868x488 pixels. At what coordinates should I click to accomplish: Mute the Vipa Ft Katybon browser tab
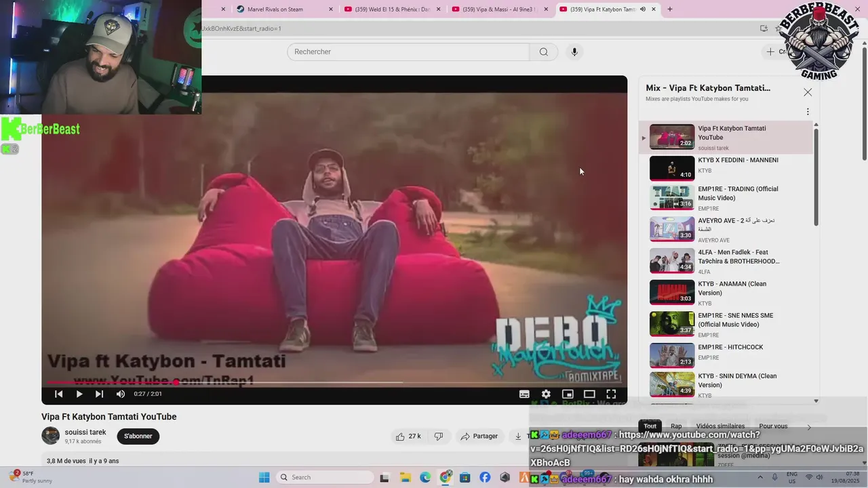point(643,9)
